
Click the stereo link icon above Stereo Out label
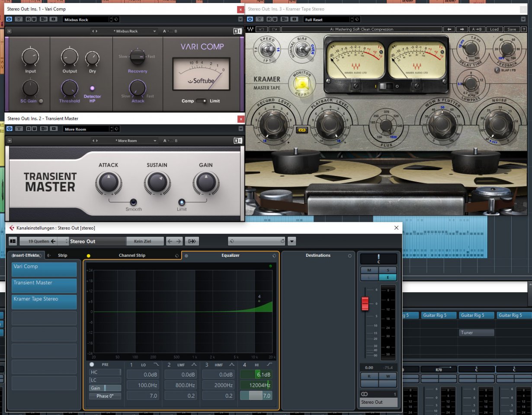tap(364, 394)
